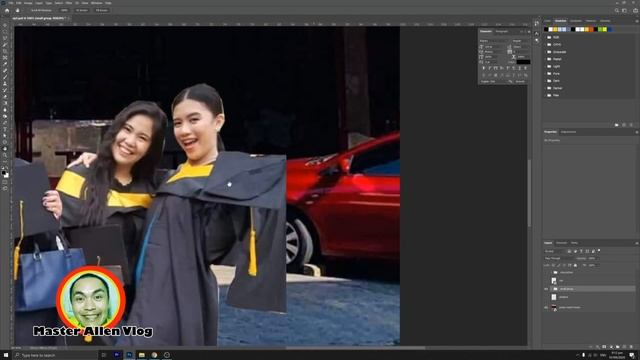Expand the Darker swatch group

[546, 88]
